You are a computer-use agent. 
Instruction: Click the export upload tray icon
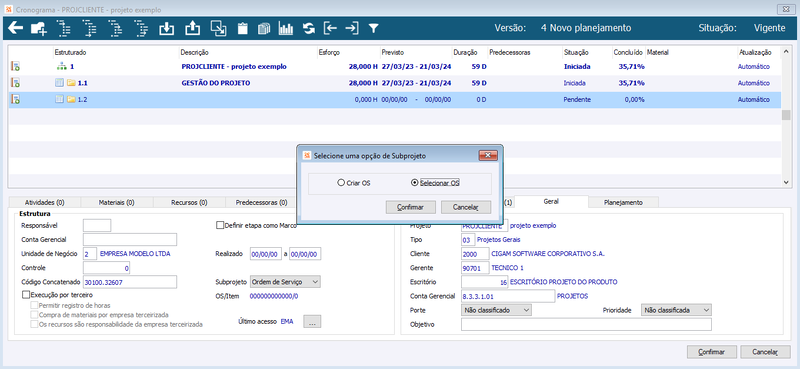point(192,29)
